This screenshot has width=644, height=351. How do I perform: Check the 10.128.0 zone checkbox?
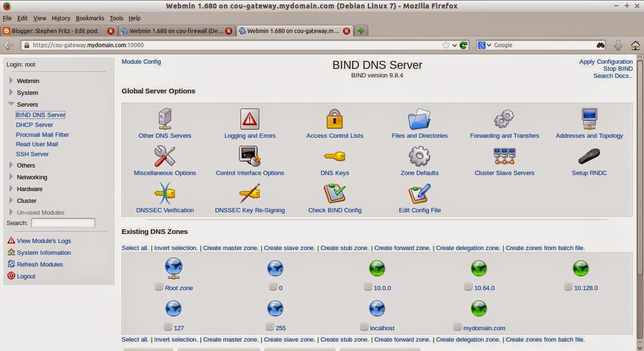pyautogui.click(x=568, y=286)
